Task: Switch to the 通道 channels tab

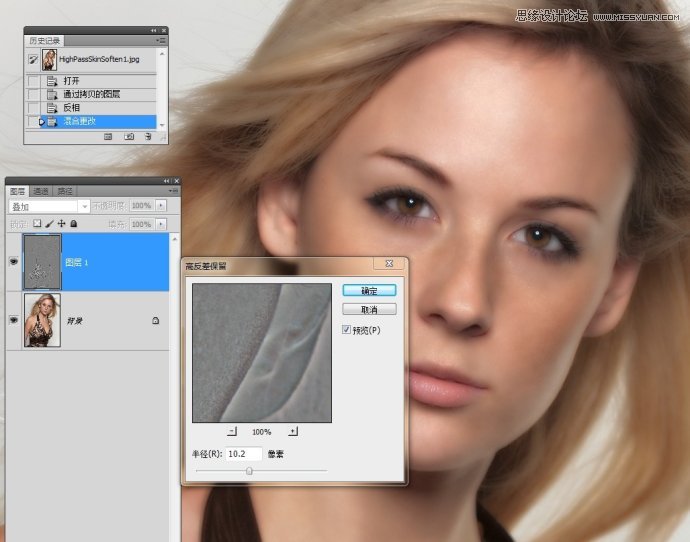Action: (40, 191)
